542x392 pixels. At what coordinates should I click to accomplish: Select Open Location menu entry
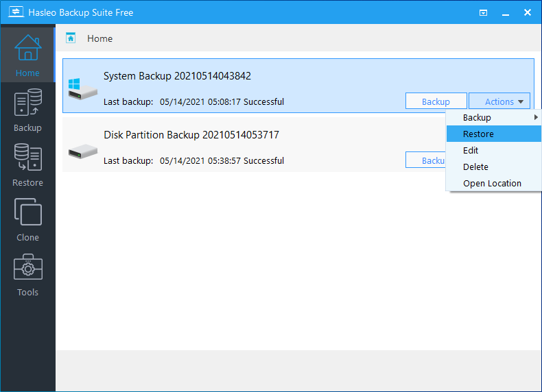(492, 184)
